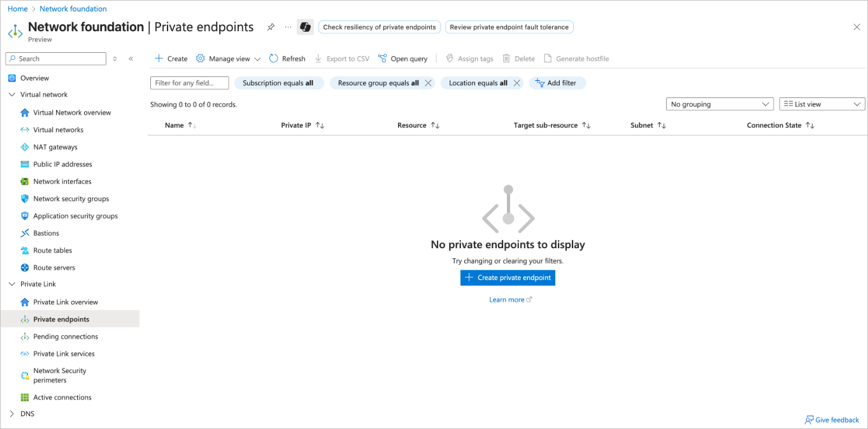Click the Create private endpoint button
This screenshot has width=868, height=429.
click(508, 278)
